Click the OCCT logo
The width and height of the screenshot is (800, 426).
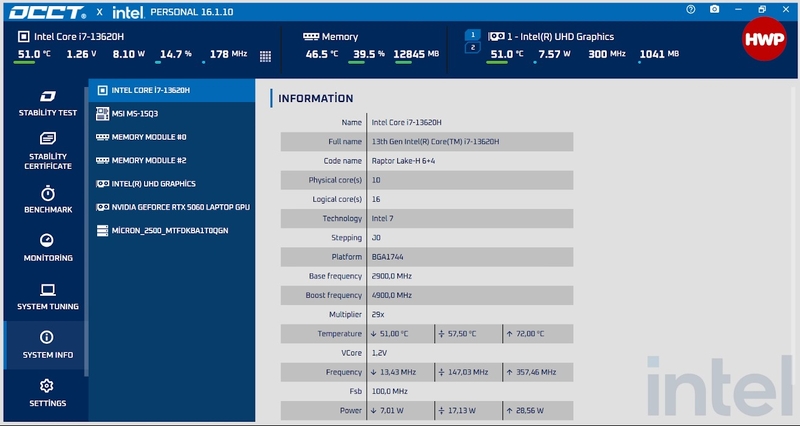pos(47,12)
